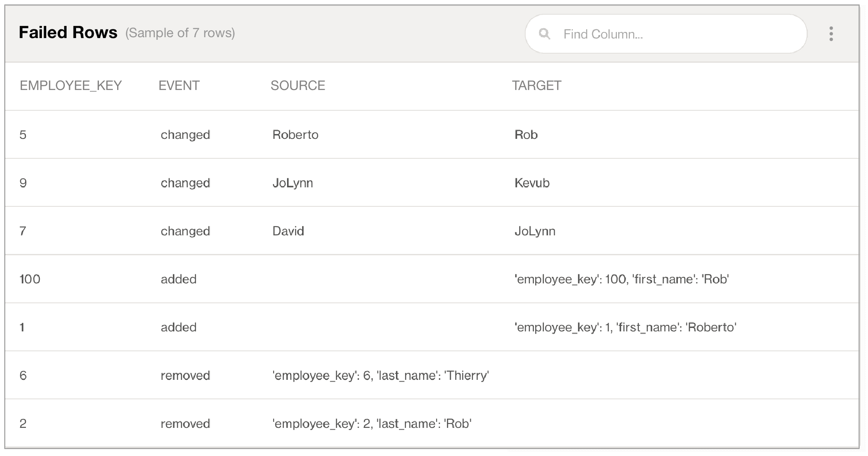Click source with last_name 'Rob'

coord(372,424)
